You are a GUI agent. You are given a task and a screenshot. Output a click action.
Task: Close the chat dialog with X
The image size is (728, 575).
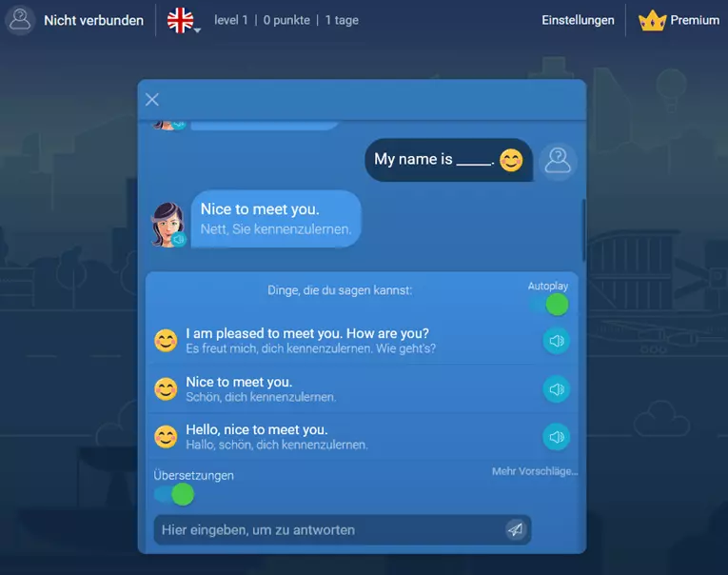point(152,99)
